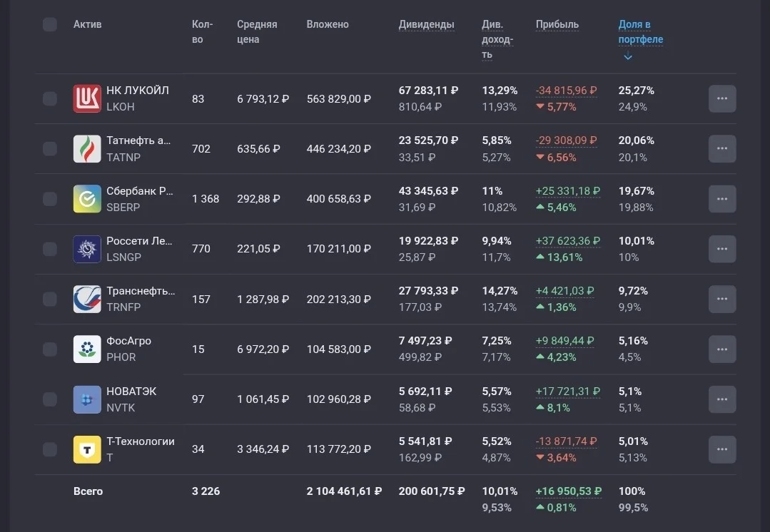The image size is (770, 532).
Task: Open the more menu for Т-Технологии
Action: [x=722, y=449]
